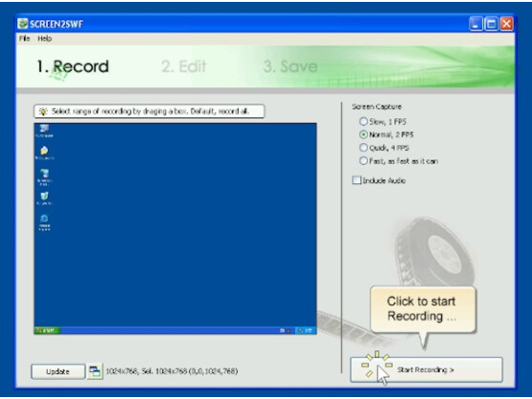Click My Computer icon in preview
Viewport: 532px width, 399px height.
44,131
